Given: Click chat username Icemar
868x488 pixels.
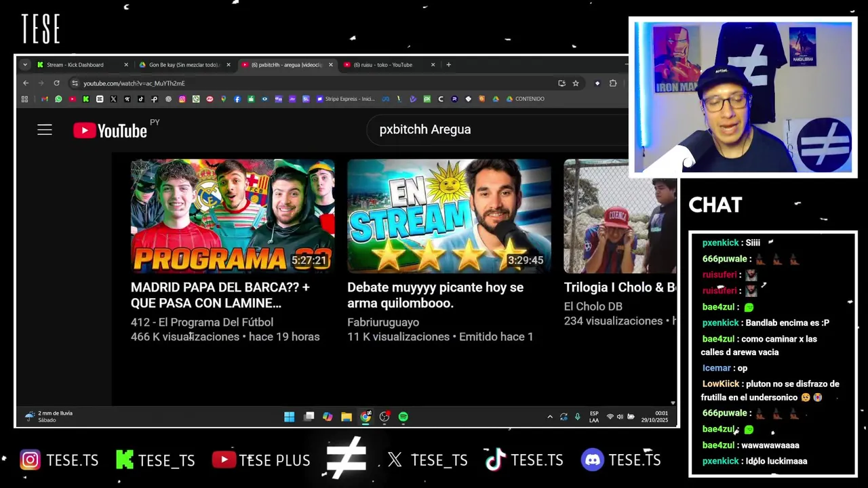Looking at the screenshot, I should point(717,368).
